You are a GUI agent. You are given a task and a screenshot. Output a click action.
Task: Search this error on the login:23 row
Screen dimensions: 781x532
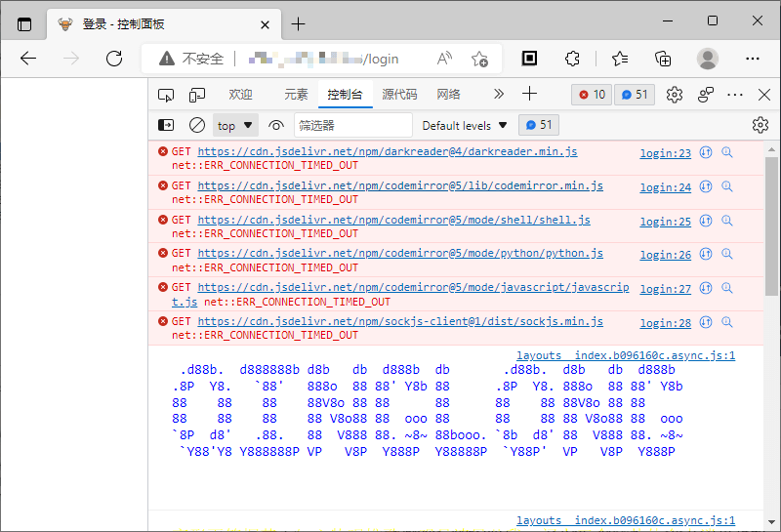click(727, 152)
